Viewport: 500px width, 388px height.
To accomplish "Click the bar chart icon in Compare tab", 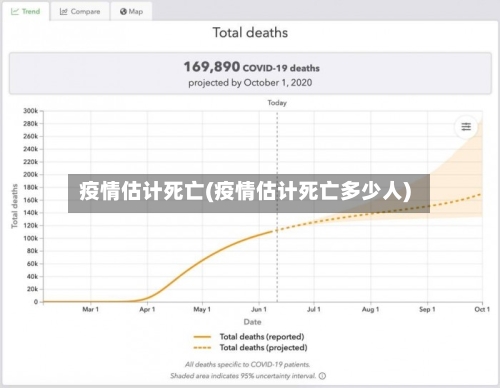I will [63, 11].
